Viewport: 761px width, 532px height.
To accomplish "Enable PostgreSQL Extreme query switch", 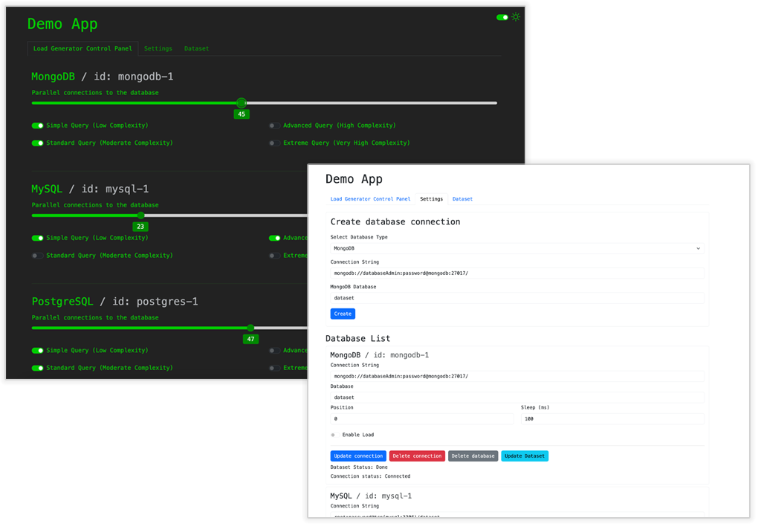I will (275, 369).
